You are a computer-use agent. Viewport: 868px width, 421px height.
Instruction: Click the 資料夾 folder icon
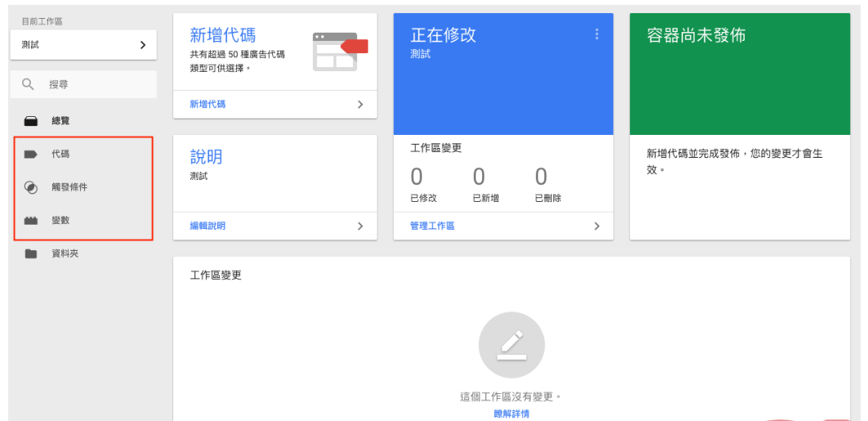tap(30, 254)
